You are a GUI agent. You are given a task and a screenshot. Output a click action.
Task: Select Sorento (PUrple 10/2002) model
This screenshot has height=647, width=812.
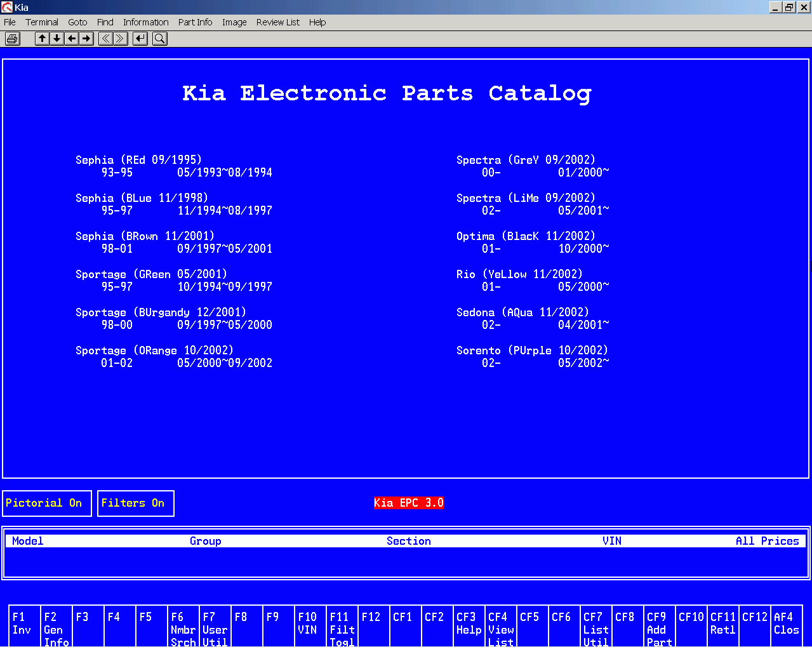pos(532,350)
